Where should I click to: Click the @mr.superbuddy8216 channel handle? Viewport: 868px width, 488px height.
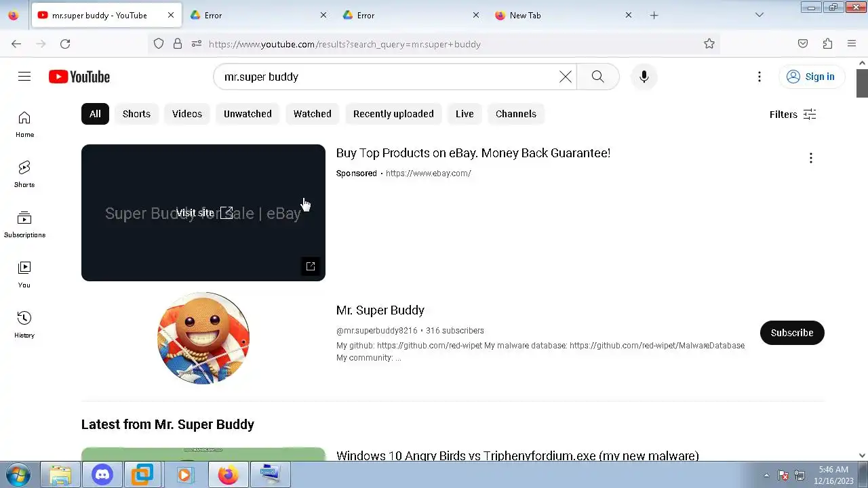pyautogui.click(x=377, y=331)
